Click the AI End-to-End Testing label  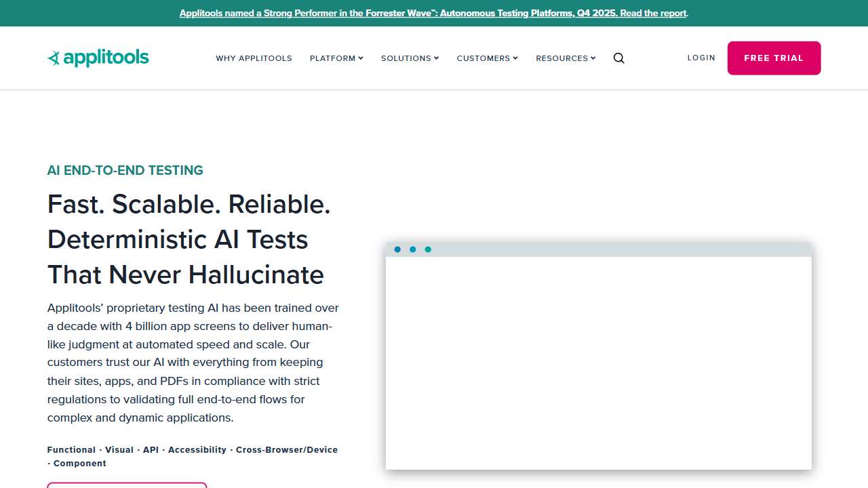(125, 170)
